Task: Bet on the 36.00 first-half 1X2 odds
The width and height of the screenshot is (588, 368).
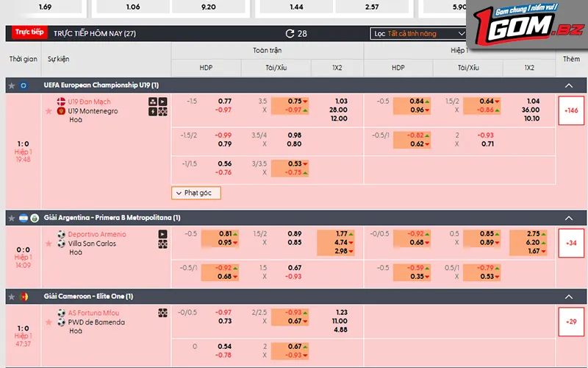Action: point(531,110)
